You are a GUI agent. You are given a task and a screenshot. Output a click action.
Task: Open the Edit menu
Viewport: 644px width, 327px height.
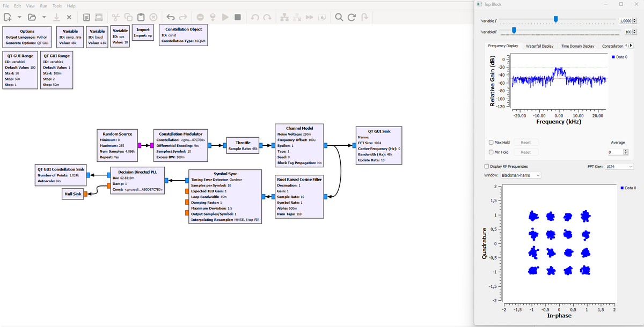(x=18, y=5)
